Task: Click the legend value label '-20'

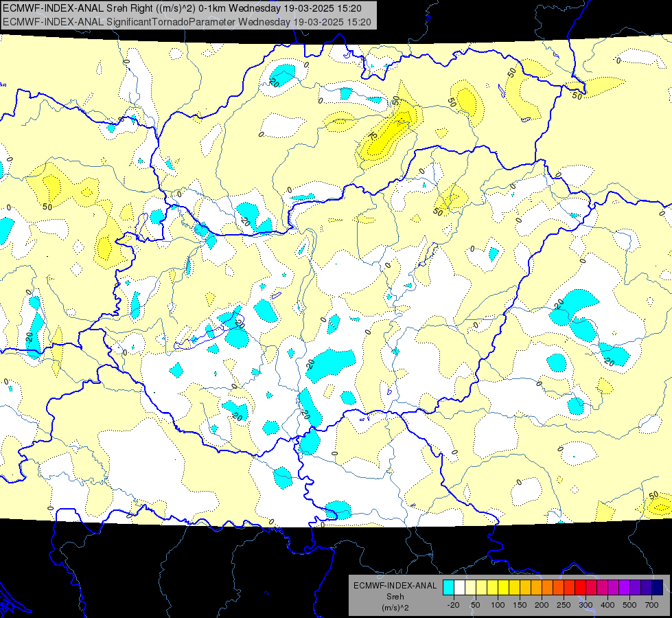Action: click(x=454, y=605)
